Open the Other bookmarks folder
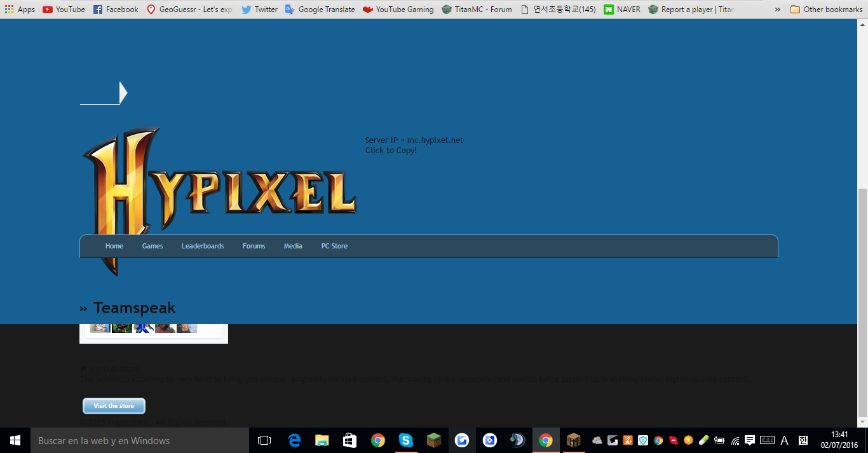The height and width of the screenshot is (453, 868). click(826, 10)
